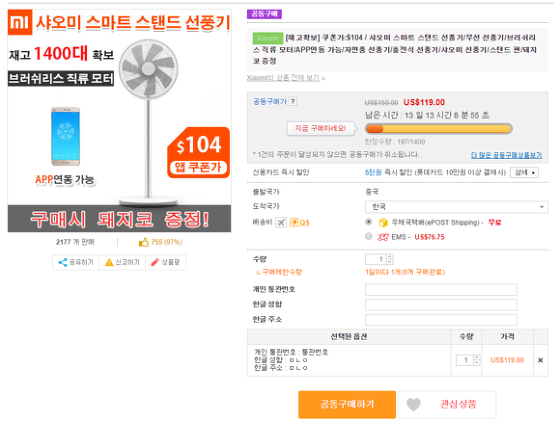This screenshot has height=422, width=560.
Task: Click the pencil review icon (상품평)
Action: (x=155, y=262)
